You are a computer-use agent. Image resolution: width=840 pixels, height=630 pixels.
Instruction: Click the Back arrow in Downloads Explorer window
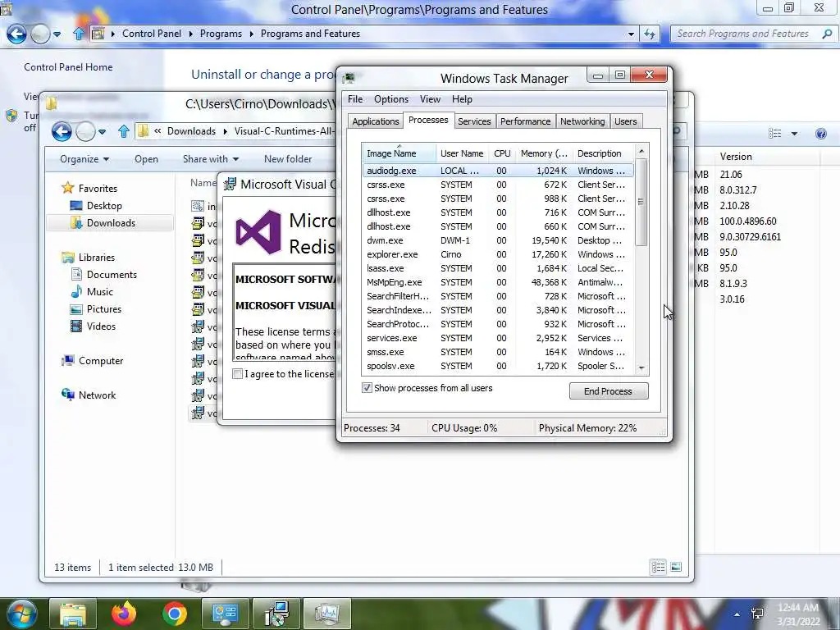62,131
